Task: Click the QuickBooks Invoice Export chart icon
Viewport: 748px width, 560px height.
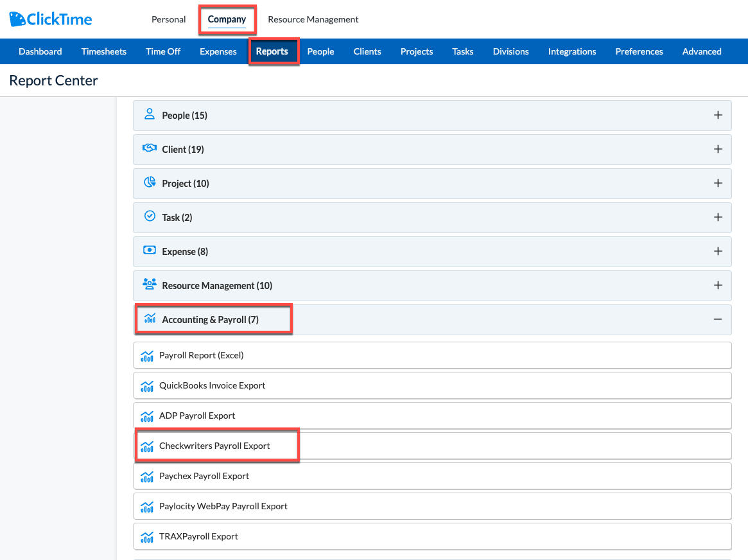Action: coord(147,386)
